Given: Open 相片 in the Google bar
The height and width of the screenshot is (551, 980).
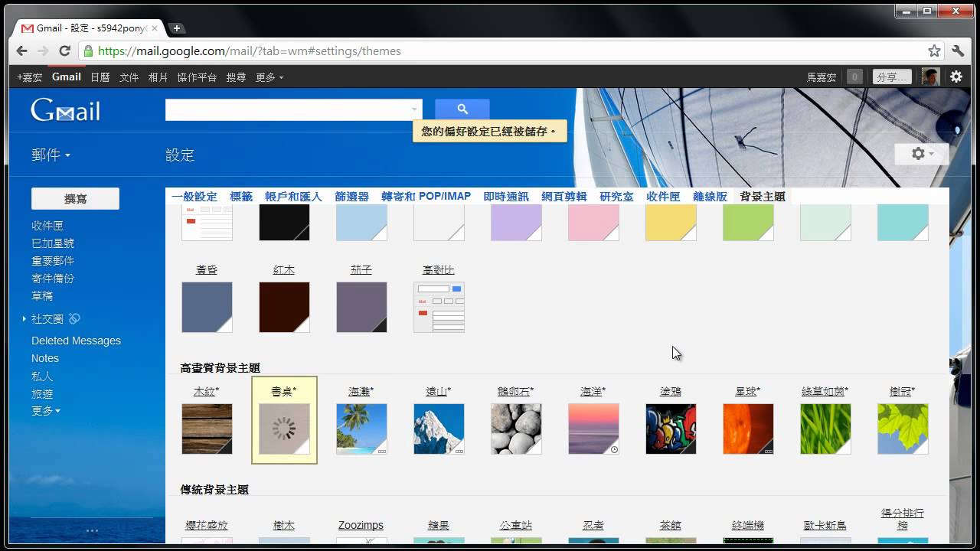Looking at the screenshot, I should click(x=158, y=77).
